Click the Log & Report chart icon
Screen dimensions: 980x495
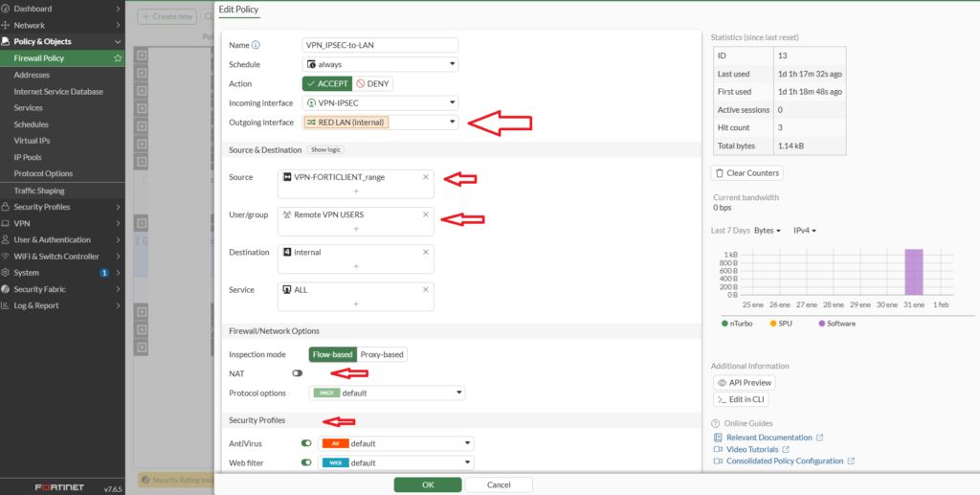point(6,305)
